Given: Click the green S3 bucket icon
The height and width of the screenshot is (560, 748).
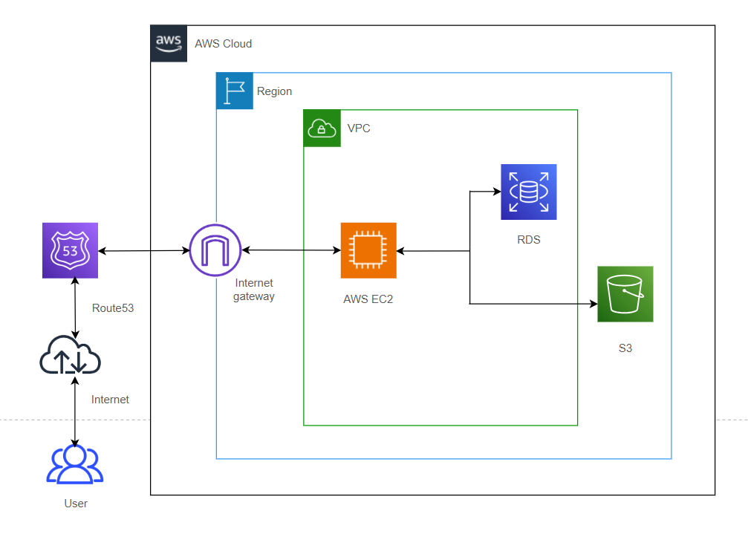Looking at the screenshot, I should 625,294.
